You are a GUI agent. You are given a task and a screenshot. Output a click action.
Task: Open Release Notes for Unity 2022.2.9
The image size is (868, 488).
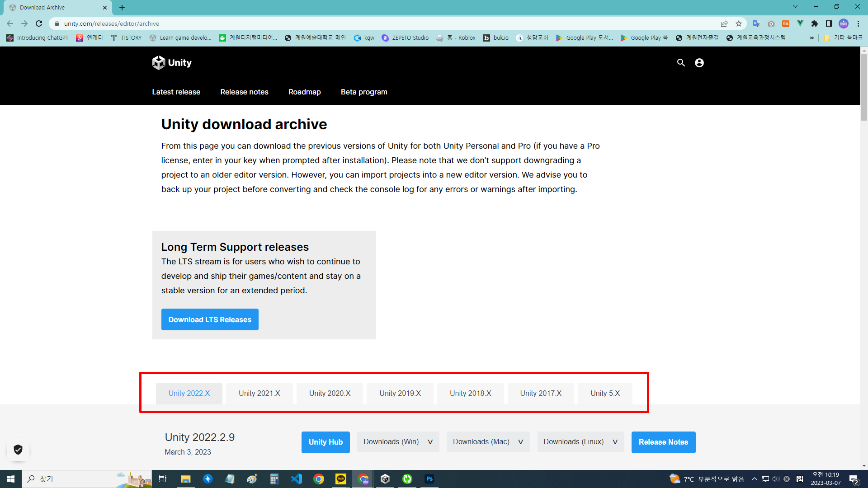click(663, 442)
